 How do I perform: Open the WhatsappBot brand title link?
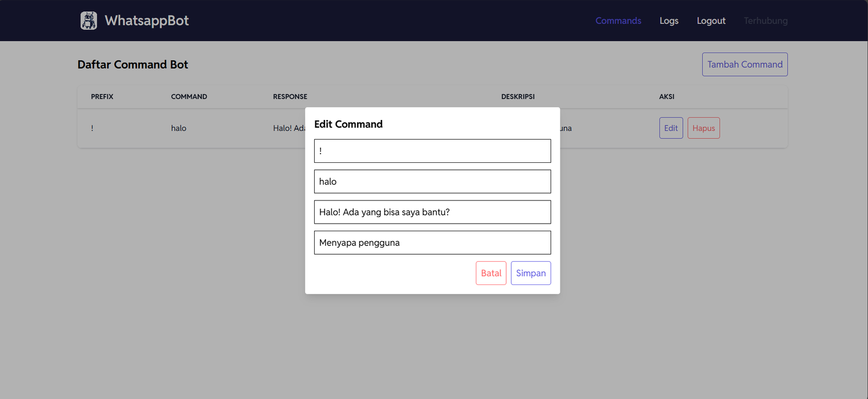[146, 21]
